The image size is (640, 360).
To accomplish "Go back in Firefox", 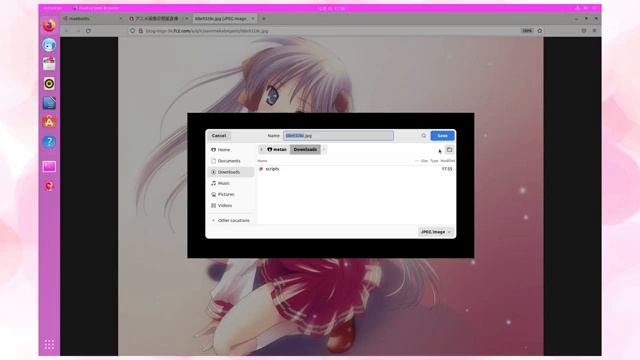I will pos(67,31).
